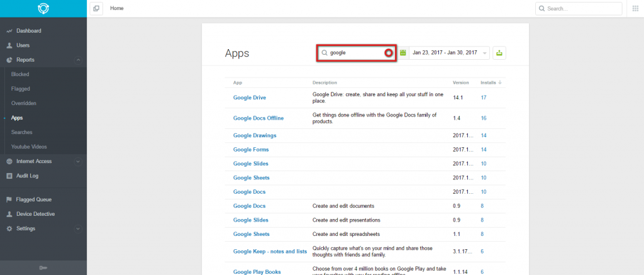Click the Audit Log list icon
The image size is (644, 275).
pyautogui.click(x=9, y=176)
